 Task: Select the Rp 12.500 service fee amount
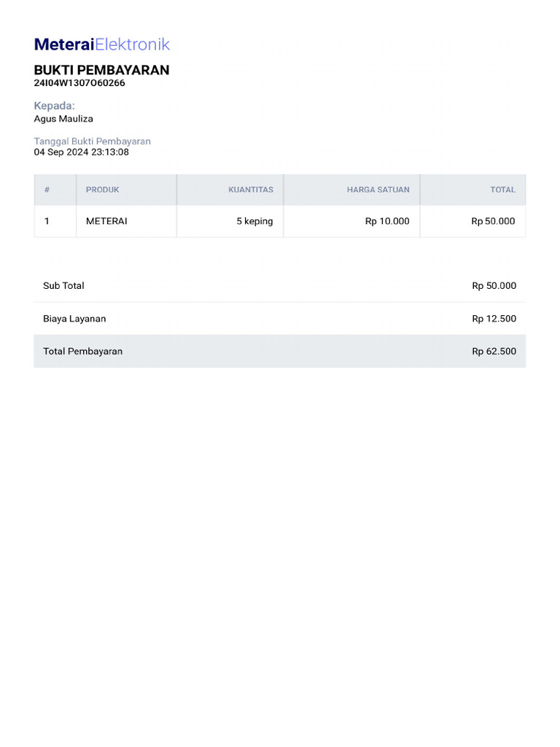[x=494, y=319]
